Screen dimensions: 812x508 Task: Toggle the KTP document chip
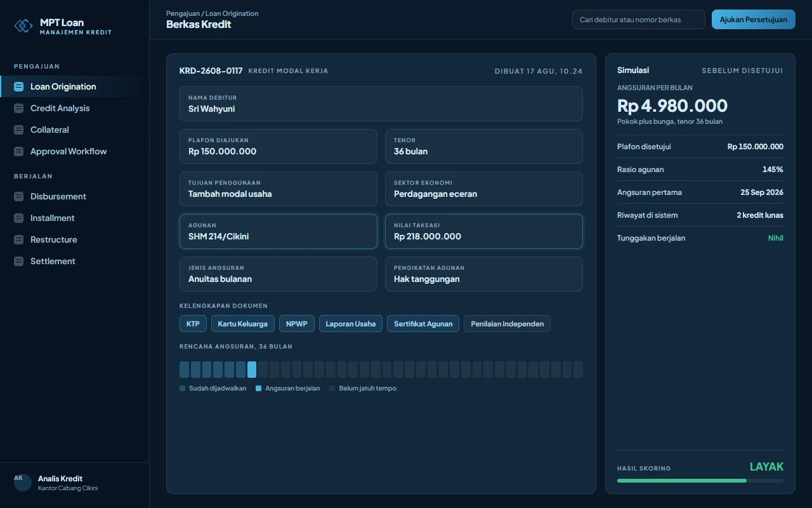click(x=193, y=324)
